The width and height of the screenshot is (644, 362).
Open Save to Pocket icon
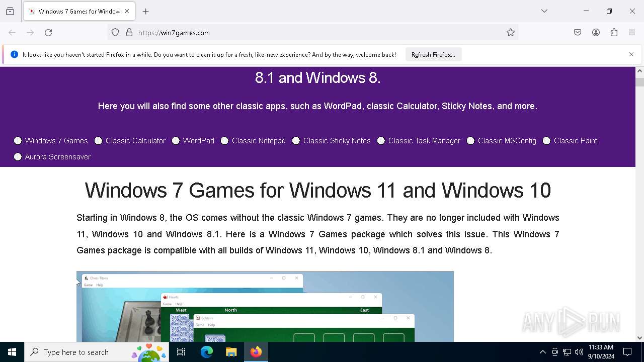pyautogui.click(x=578, y=33)
